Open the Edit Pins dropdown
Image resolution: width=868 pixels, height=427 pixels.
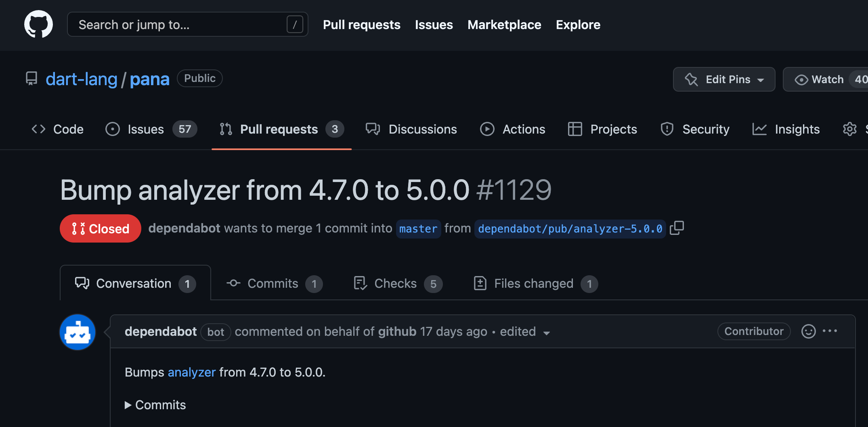pyautogui.click(x=723, y=79)
